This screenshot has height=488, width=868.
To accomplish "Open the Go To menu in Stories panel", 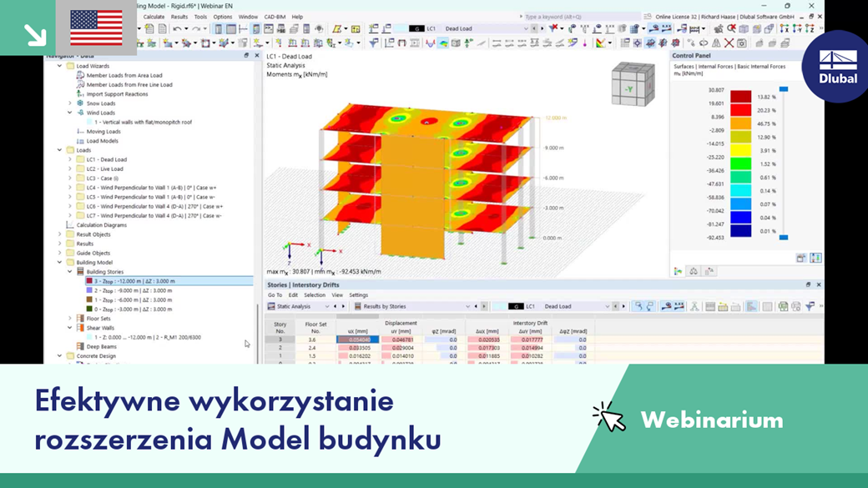I will point(275,295).
